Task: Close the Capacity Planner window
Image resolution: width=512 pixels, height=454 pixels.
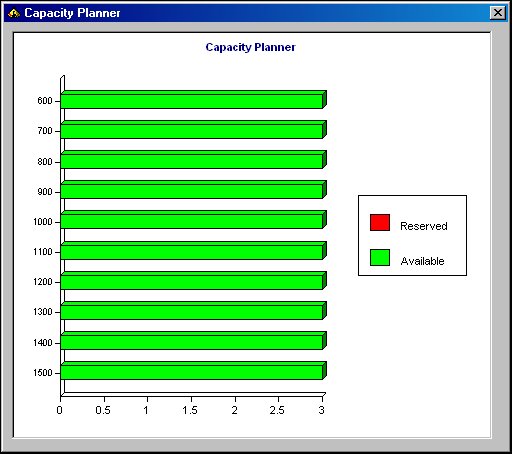Action: click(498, 13)
